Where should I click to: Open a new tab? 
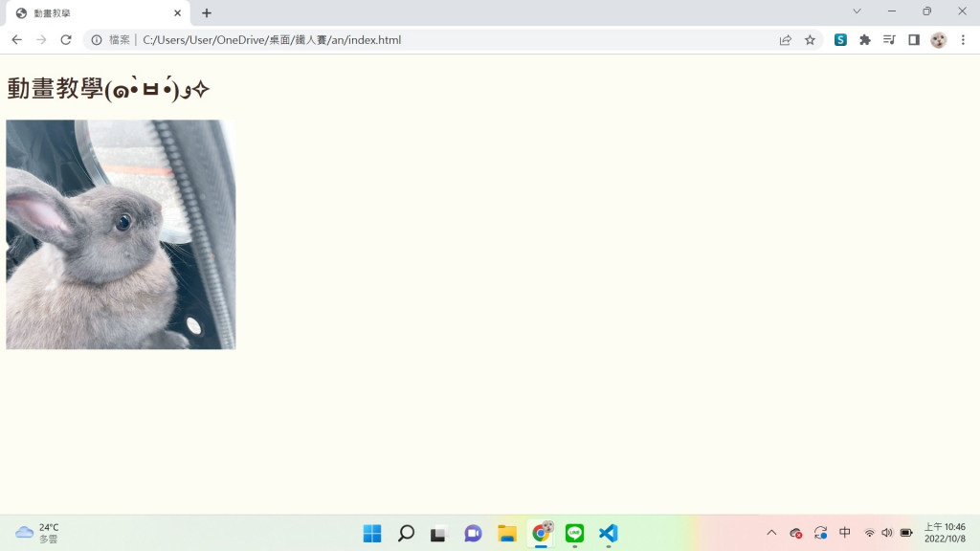point(207,13)
